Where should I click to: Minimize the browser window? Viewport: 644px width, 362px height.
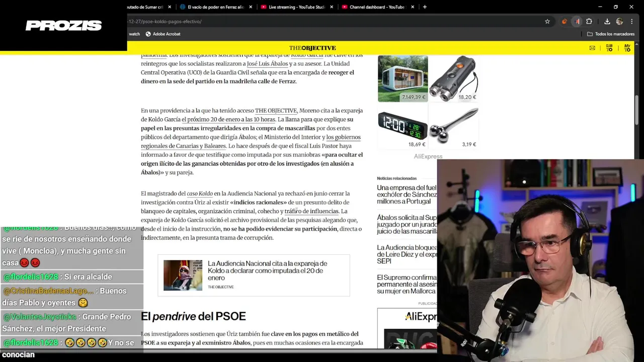coord(600,7)
